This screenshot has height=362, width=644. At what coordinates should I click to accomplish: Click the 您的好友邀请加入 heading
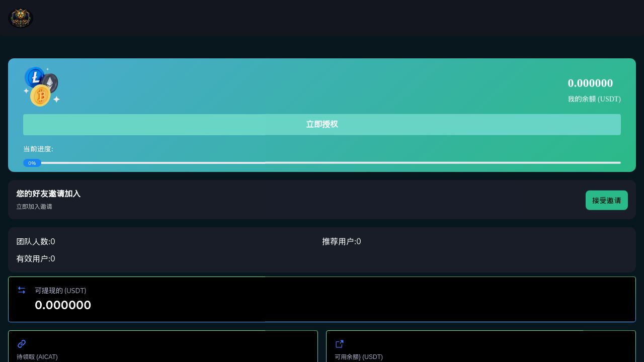pos(48,194)
